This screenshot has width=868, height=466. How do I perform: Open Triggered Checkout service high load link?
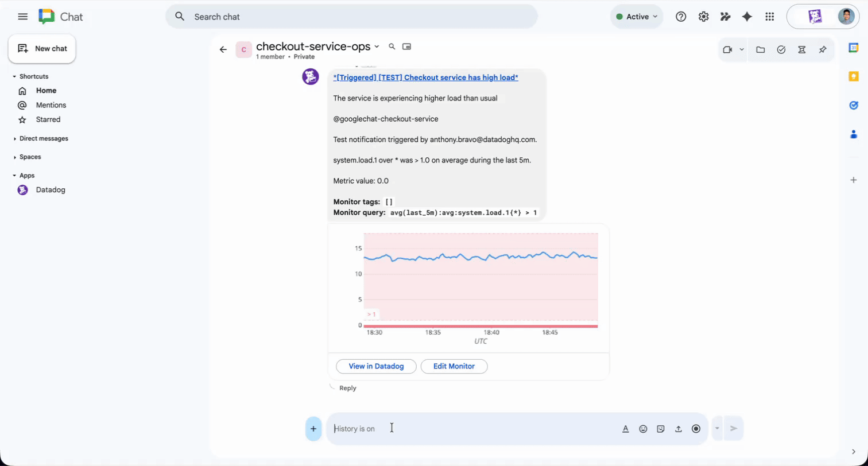pyautogui.click(x=426, y=77)
